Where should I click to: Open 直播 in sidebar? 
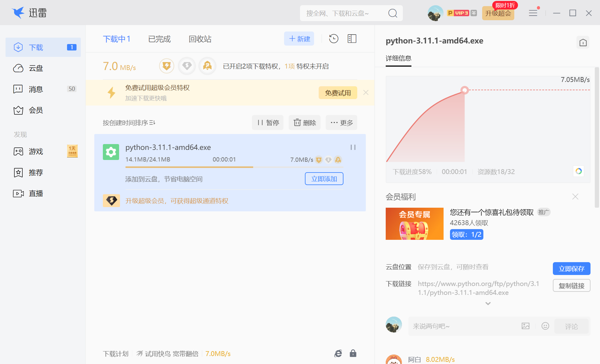pos(43,193)
